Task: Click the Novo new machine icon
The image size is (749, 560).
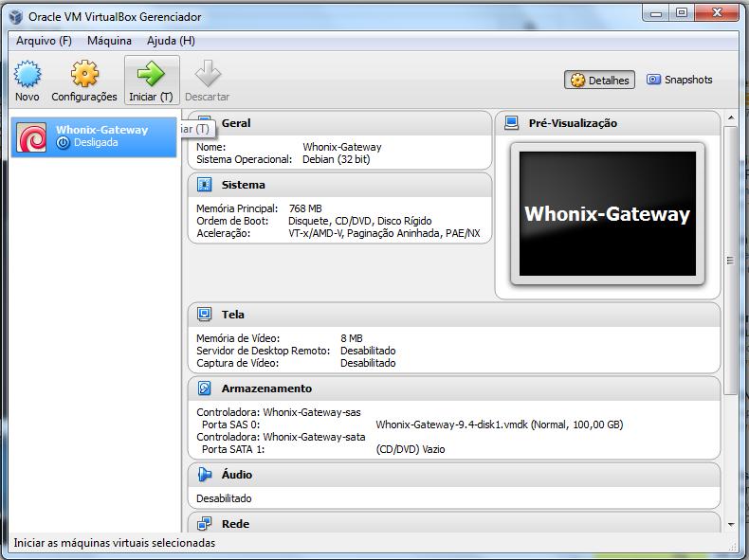Action: [x=27, y=74]
